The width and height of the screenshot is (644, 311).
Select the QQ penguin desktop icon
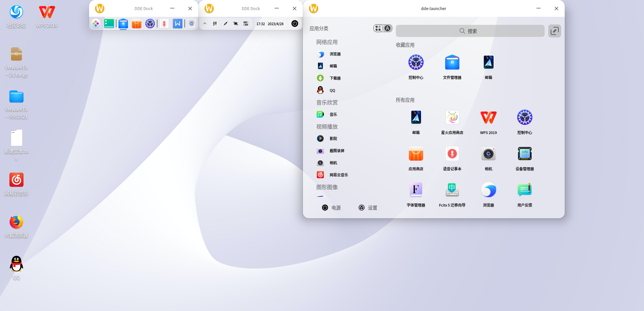[16, 268]
